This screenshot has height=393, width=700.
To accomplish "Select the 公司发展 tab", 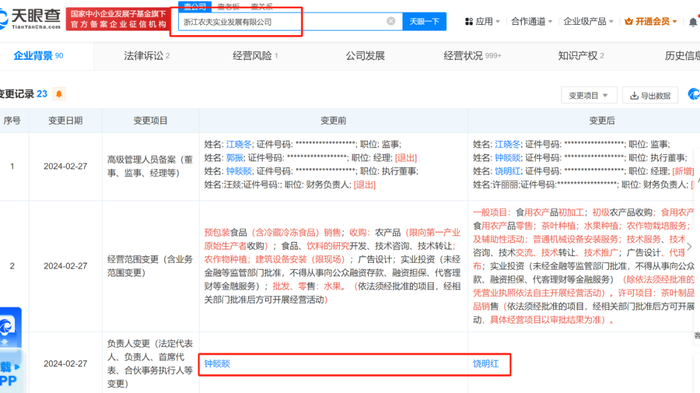I will pos(365,56).
